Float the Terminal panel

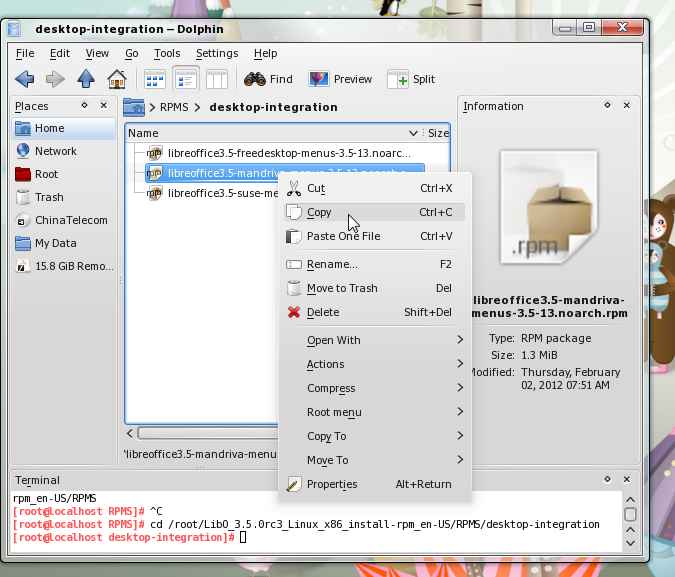tap(607, 479)
